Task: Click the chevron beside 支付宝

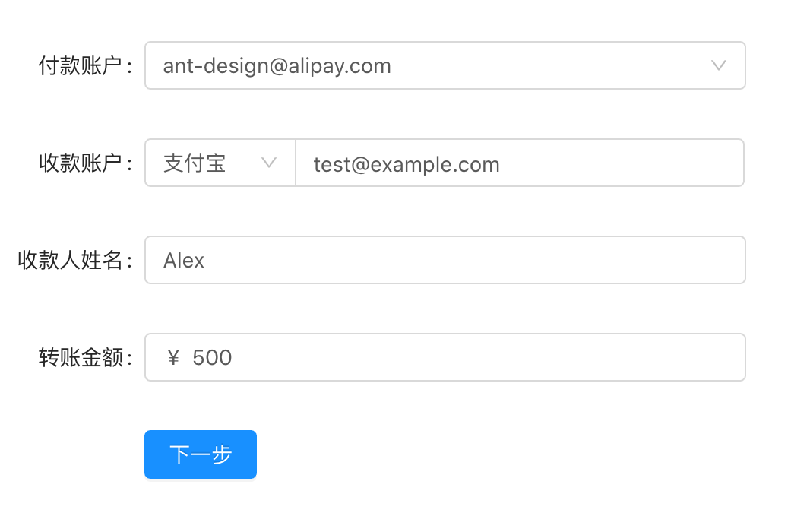Action: pyautogui.click(x=269, y=163)
